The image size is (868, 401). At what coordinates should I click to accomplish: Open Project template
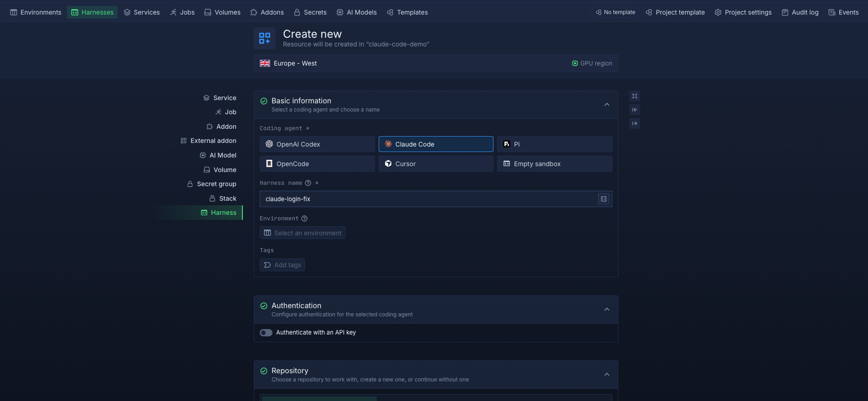click(x=675, y=12)
